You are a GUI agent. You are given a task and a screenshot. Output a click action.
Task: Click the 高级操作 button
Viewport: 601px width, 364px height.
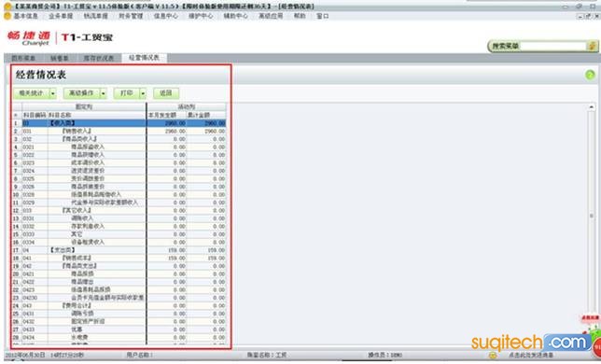81,93
